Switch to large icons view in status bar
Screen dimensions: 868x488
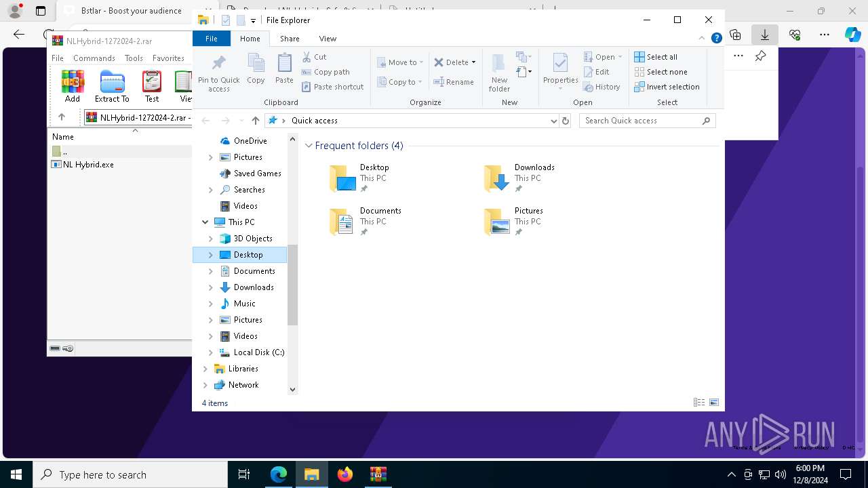[714, 403]
